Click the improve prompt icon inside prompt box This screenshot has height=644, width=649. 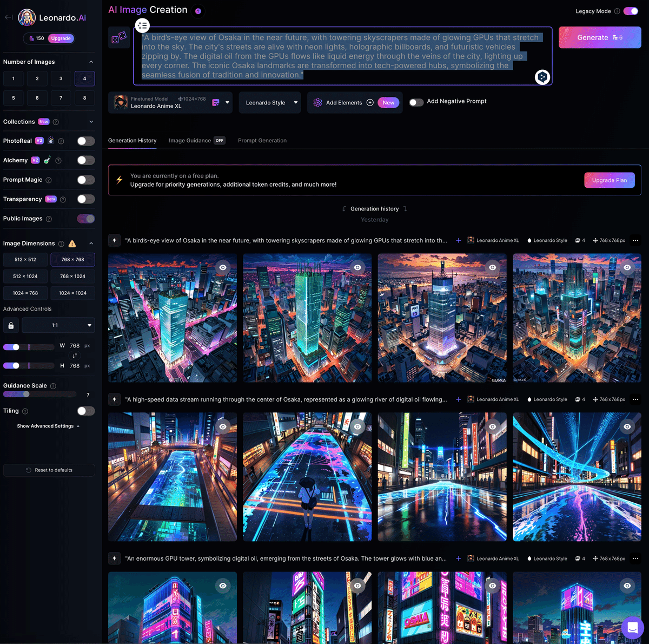coord(542,77)
